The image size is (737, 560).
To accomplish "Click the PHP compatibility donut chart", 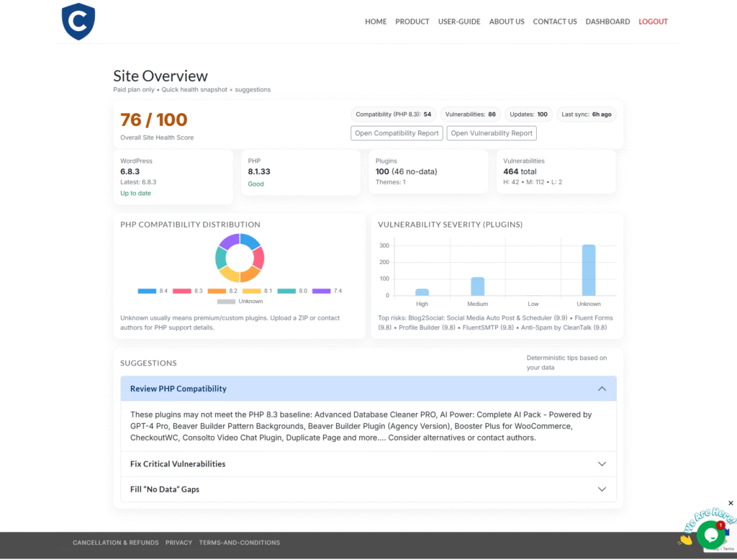I will point(240,258).
